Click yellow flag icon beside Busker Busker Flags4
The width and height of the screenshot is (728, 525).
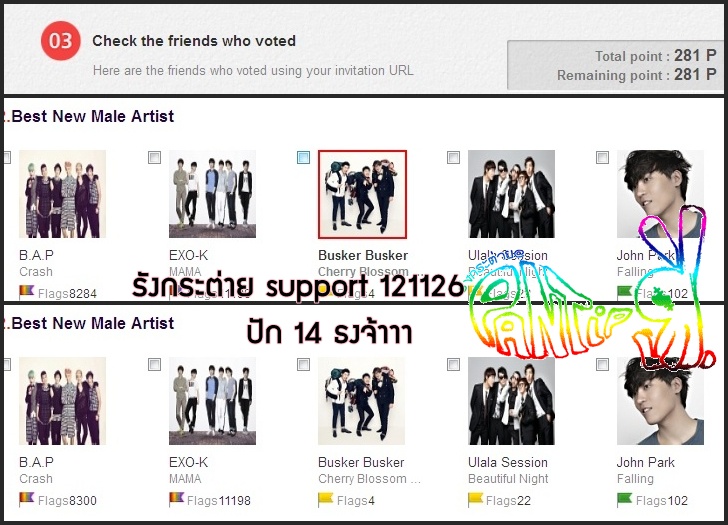coord(326,500)
